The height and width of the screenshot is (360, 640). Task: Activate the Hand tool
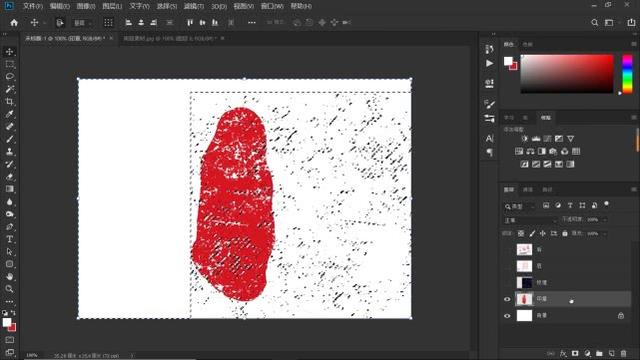pos(10,276)
